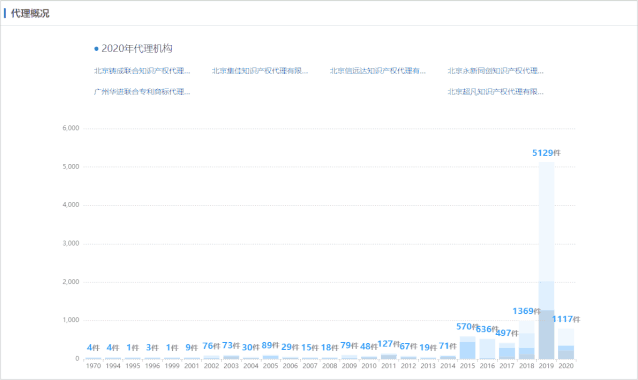Click the 2014 year axis label
638x380 pixels.
[448, 366]
